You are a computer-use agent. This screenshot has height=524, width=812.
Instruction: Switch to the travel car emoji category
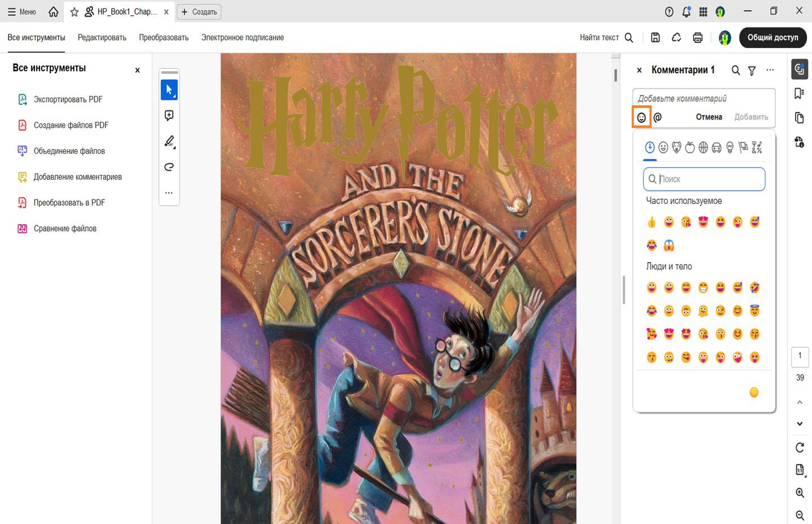(717, 148)
